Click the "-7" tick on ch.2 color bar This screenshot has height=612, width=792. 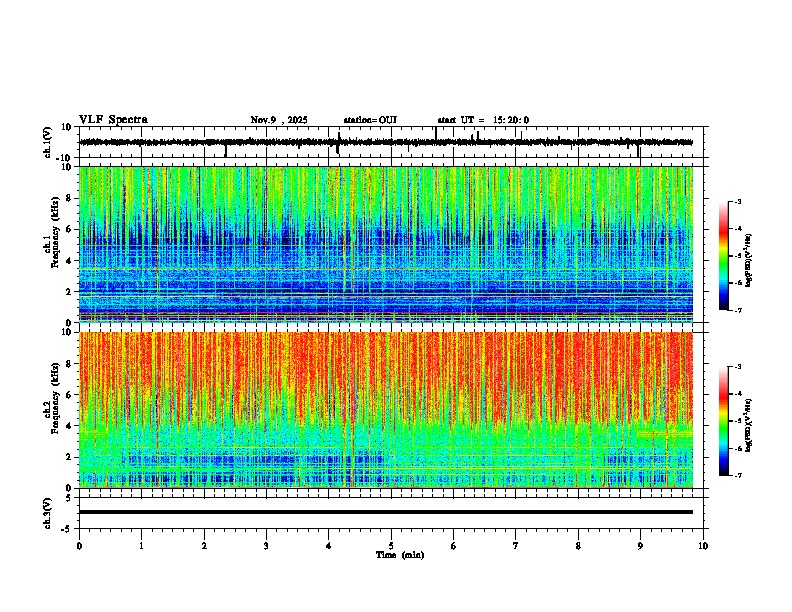point(738,475)
